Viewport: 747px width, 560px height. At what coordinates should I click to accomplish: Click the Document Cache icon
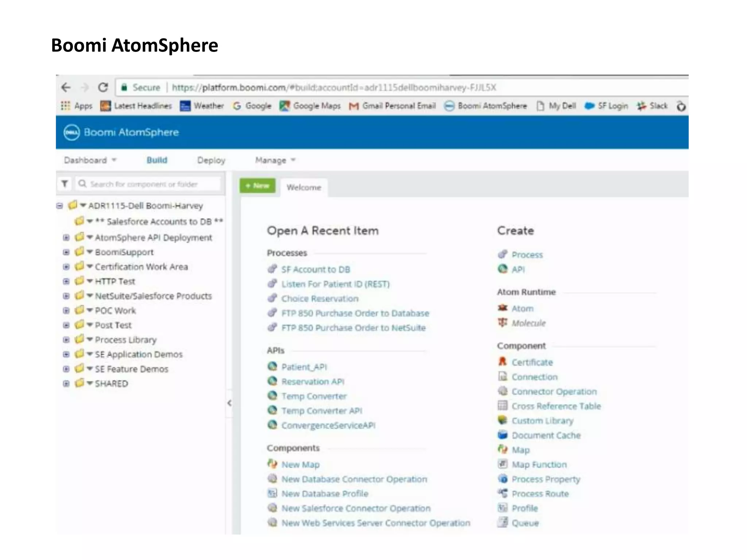tap(503, 435)
